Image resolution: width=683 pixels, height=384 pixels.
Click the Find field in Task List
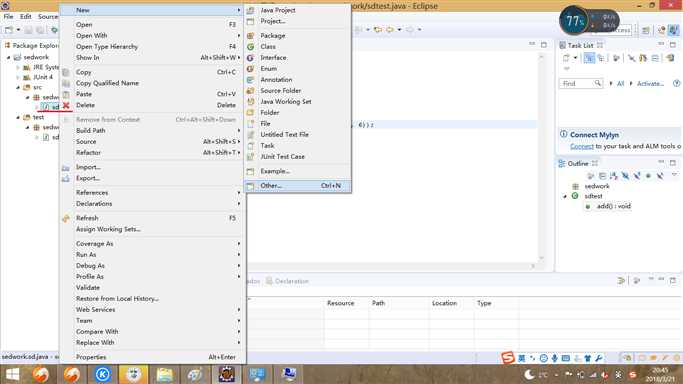pyautogui.click(x=581, y=84)
